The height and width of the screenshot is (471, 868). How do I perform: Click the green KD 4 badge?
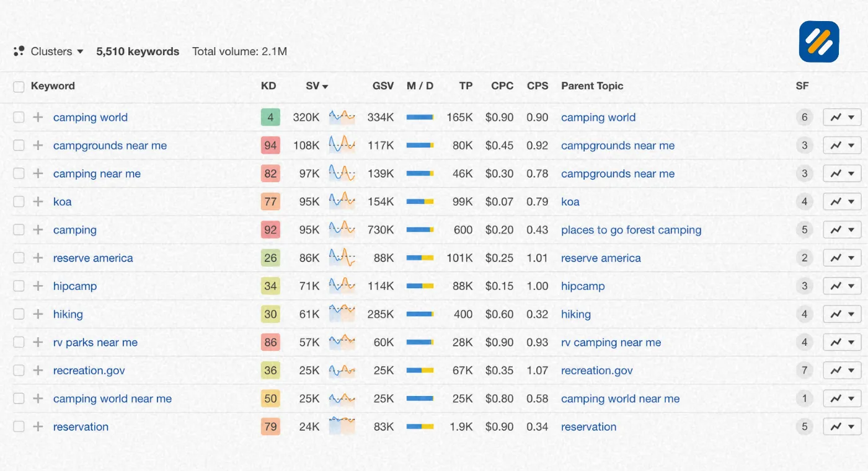point(270,117)
